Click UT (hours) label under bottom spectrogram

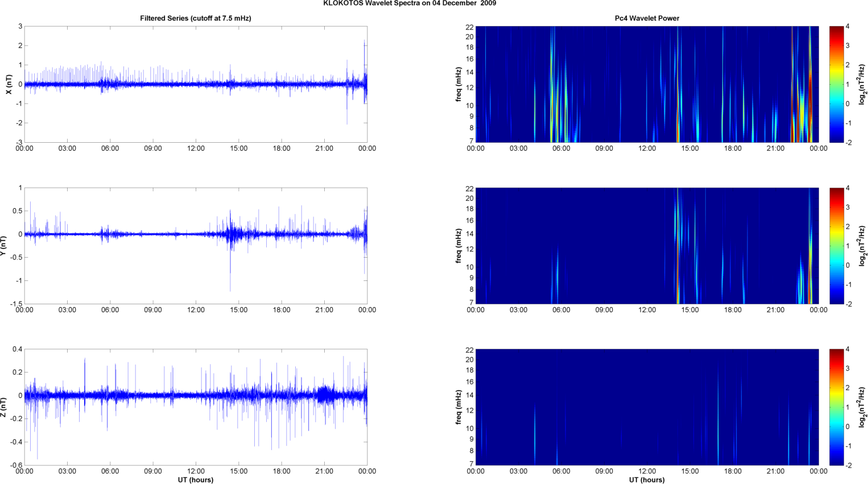pos(647,479)
